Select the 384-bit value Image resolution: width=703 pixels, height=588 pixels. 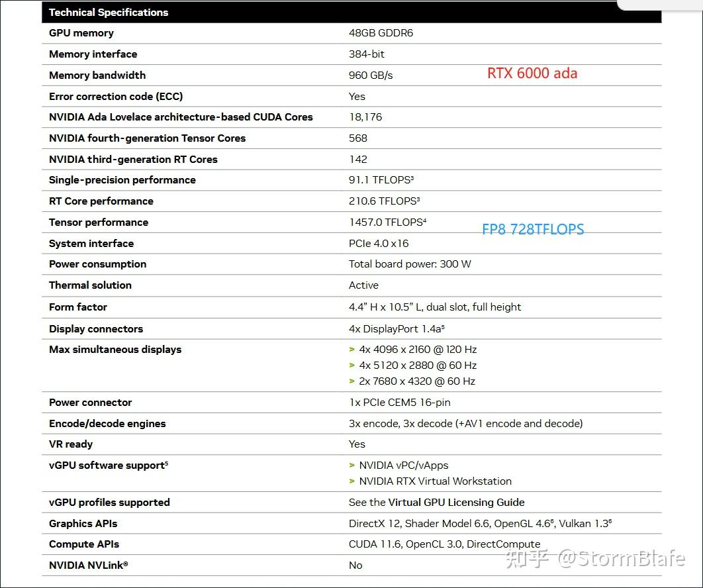[366, 54]
